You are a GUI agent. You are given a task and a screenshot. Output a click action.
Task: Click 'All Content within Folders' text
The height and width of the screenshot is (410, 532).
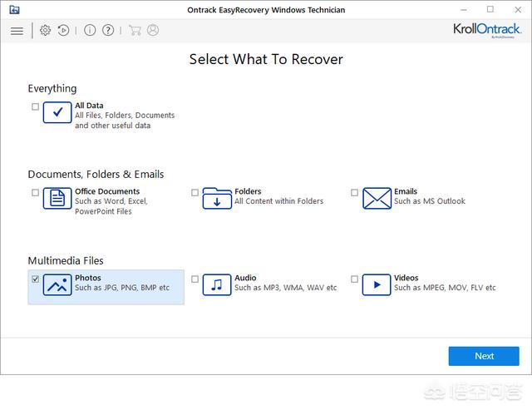(279, 201)
